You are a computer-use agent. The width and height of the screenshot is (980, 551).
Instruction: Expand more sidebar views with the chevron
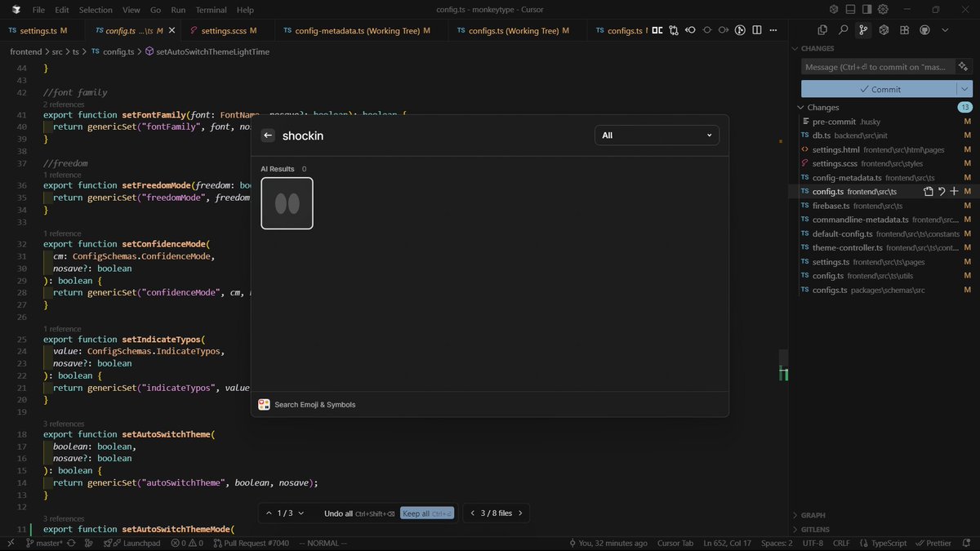pyautogui.click(x=945, y=30)
